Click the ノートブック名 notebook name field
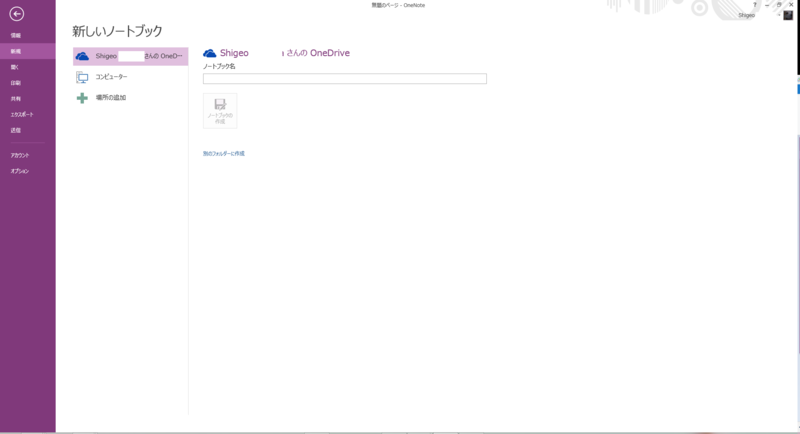 tap(345, 79)
